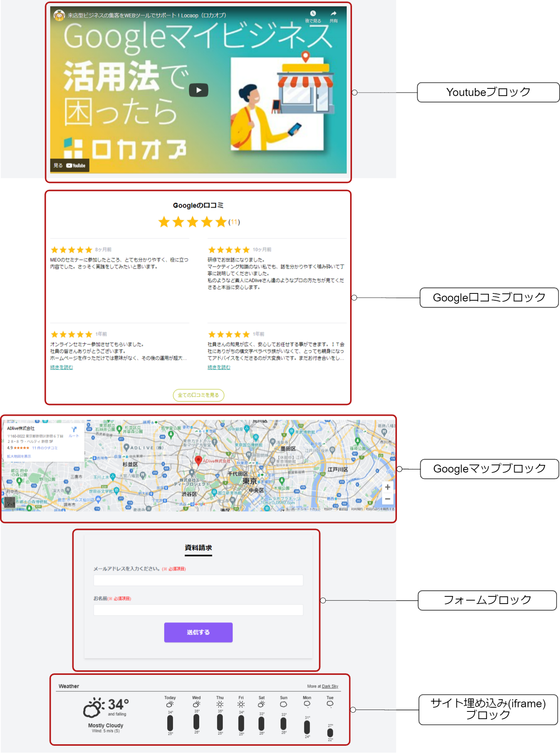560x753 pixels.
Task: Click the Tue forecast rain icon
Action: [x=330, y=704]
